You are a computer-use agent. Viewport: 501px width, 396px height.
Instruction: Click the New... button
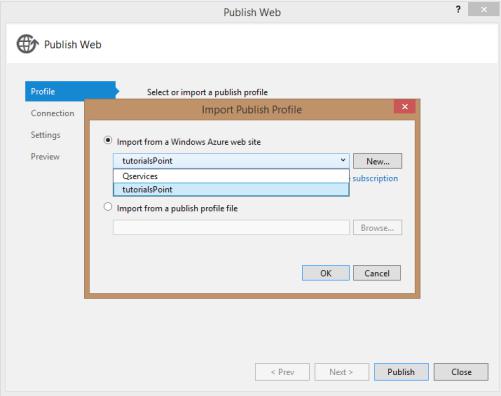pyautogui.click(x=377, y=161)
